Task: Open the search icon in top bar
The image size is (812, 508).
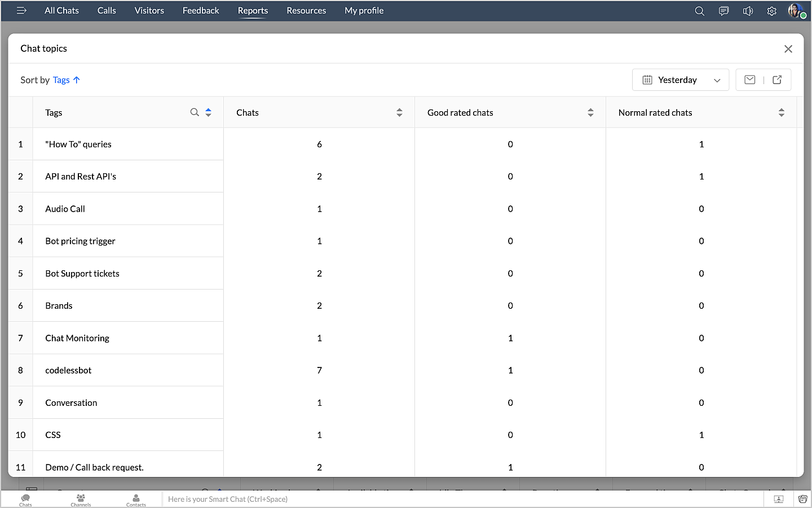Action: (x=700, y=11)
